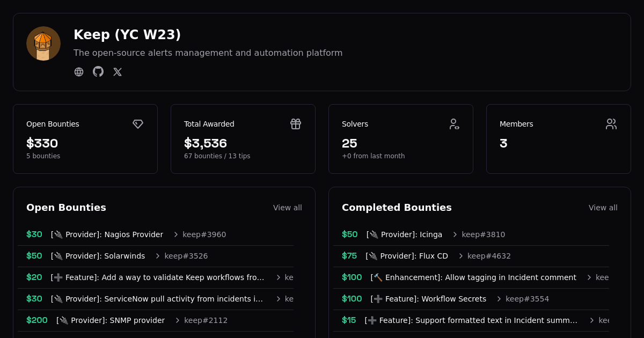Open the Icinga completed bounty

pos(404,234)
